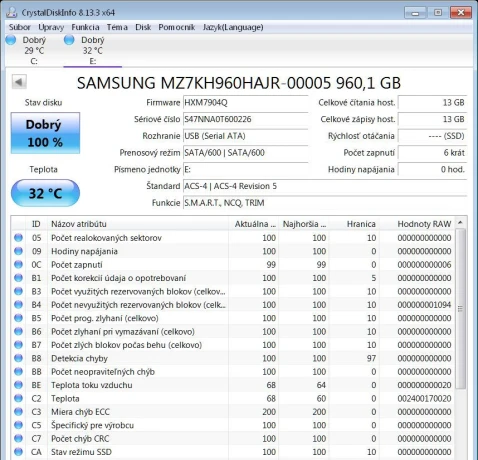
Task: Click the Rýchlosť otáčania value (SSD)
Action: [432, 136]
